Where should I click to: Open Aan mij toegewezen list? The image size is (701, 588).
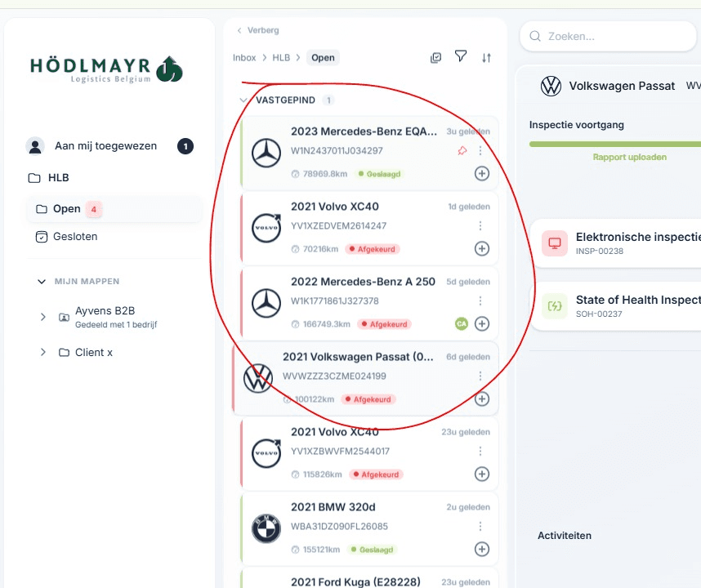105,146
